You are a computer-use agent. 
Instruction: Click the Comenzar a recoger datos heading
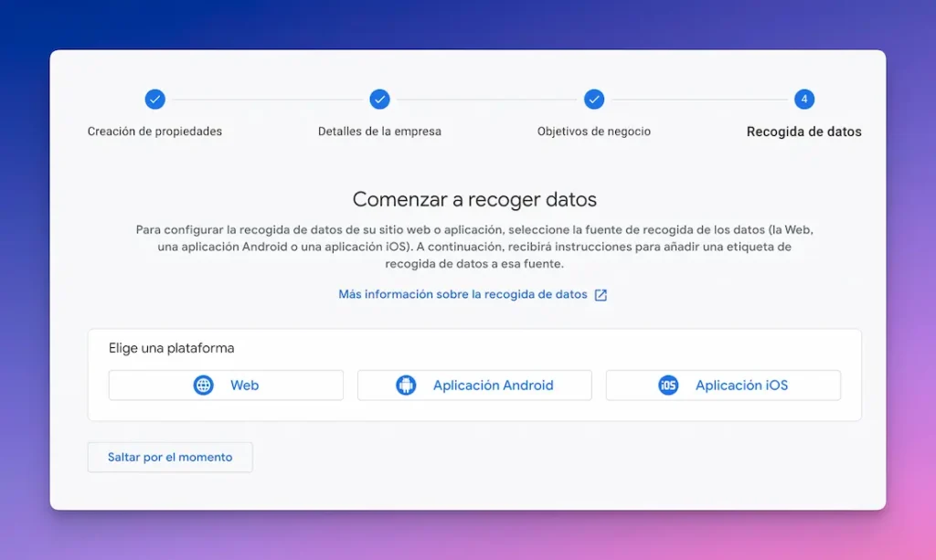click(x=474, y=199)
